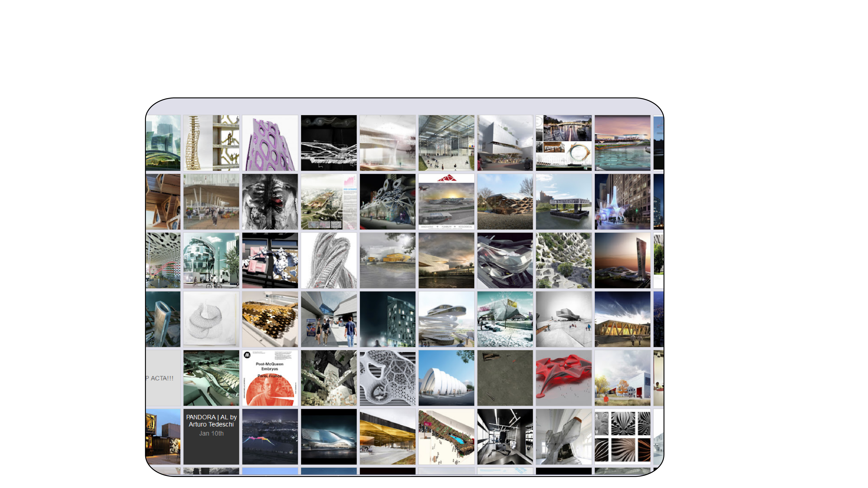Open the pedestrians walking street rendering

tap(329, 319)
